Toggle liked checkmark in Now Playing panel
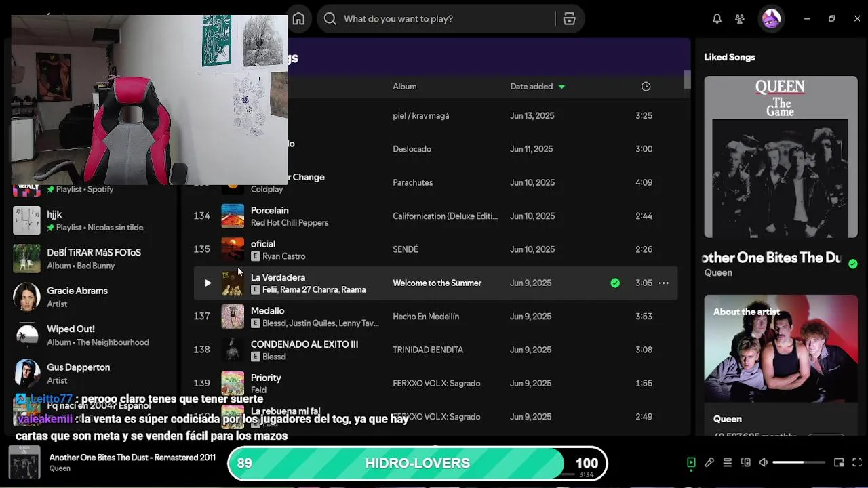Viewport: 868px width, 488px height. click(x=853, y=264)
